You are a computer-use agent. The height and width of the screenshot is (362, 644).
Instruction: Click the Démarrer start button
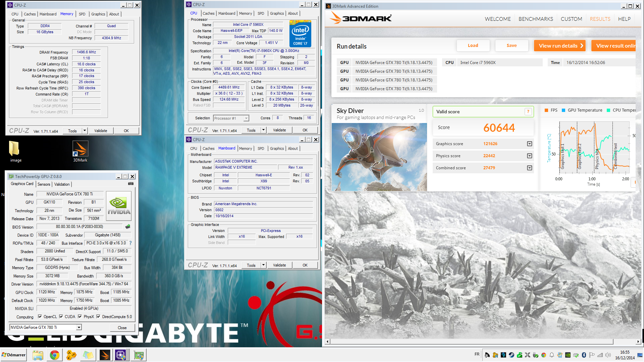pyautogui.click(x=13, y=355)
